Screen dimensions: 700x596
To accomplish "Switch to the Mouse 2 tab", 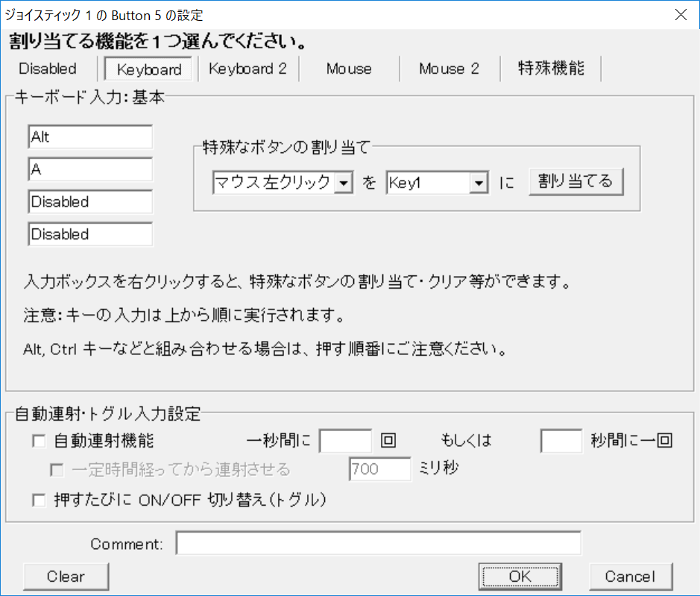I will click(x=449, y=69).
